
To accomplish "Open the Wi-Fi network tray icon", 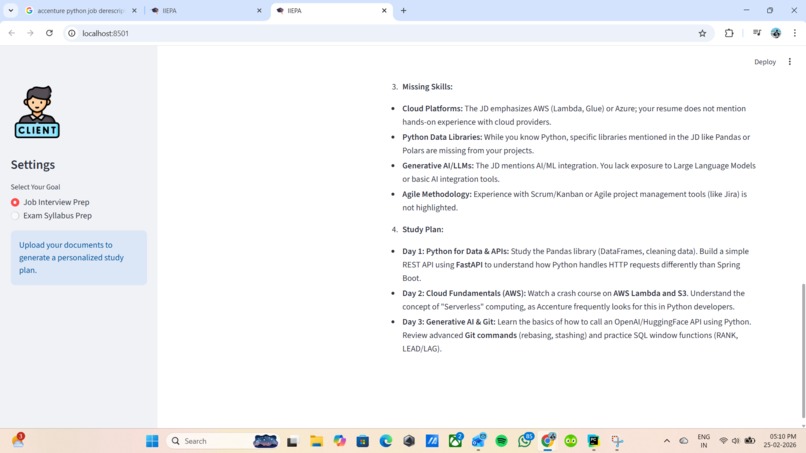I will tap(723, 441).
